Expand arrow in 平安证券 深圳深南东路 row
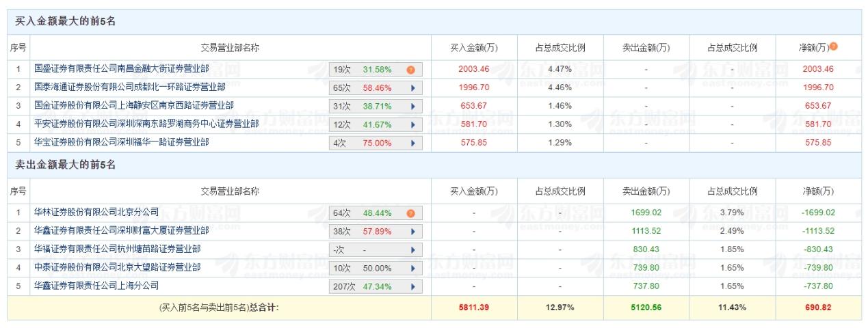 pos(413,125)
